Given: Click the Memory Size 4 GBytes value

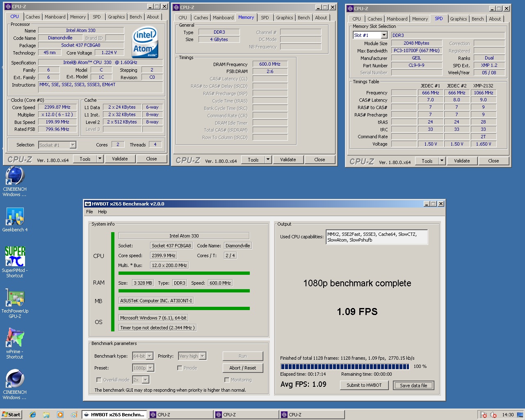Looking at the screenshot, I should click(x=219, y=39).
